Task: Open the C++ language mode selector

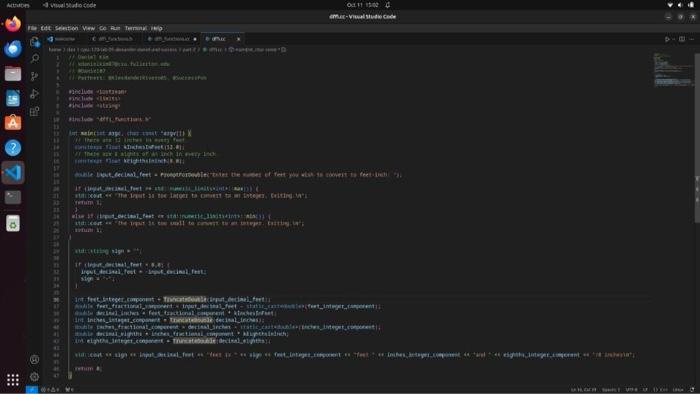Action: tap(660, 390)
